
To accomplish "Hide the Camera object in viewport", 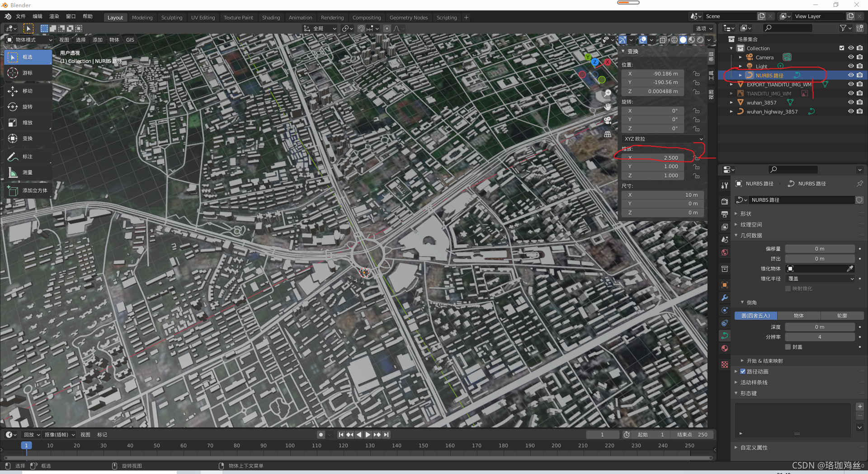I will coord(851,57).
